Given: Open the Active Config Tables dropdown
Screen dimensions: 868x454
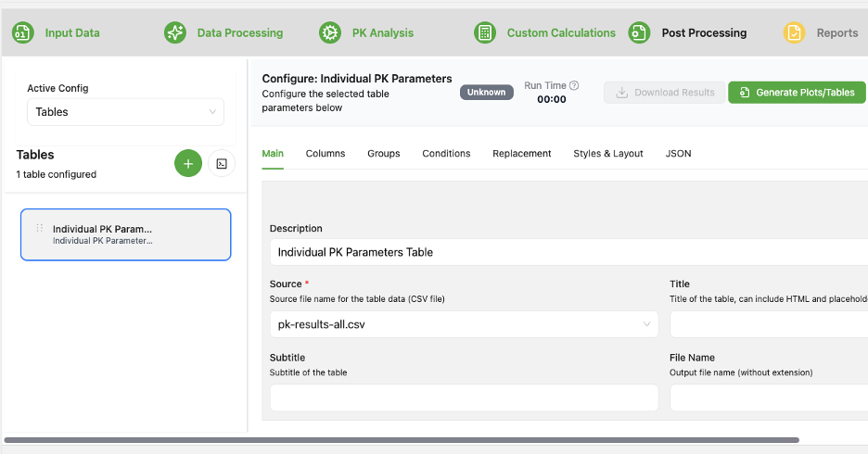Looking at the screenshot, I should [x=125, y=112].
